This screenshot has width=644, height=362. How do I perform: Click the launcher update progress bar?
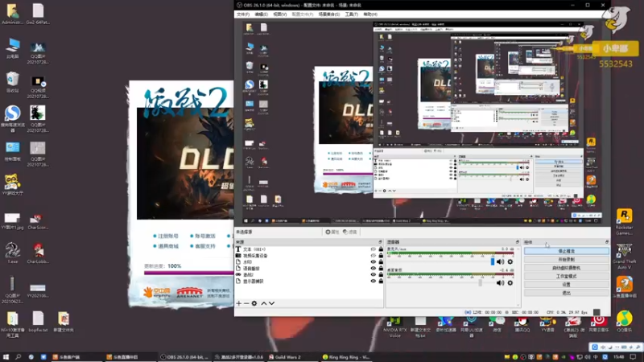tap(188, 273)
